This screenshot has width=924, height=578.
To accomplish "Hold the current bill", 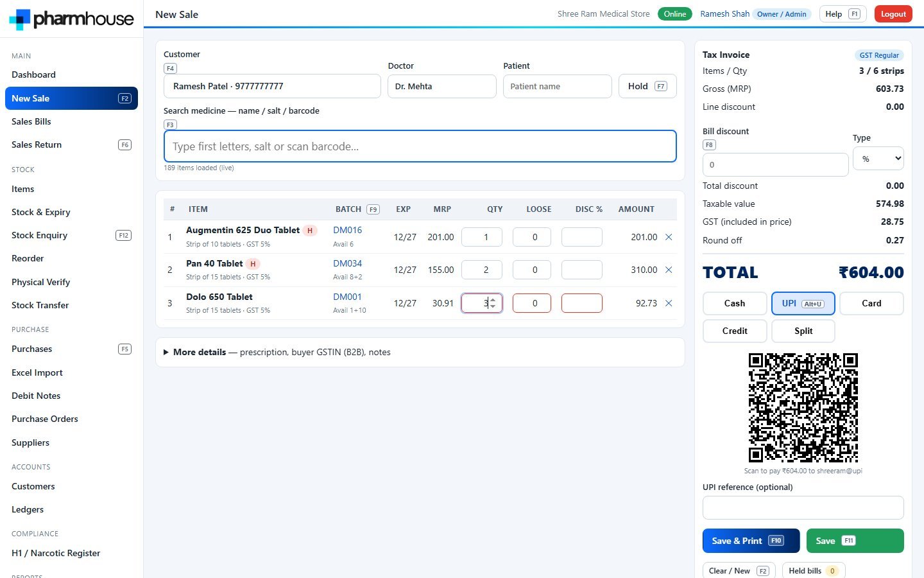I will click(x=647, y=86).
